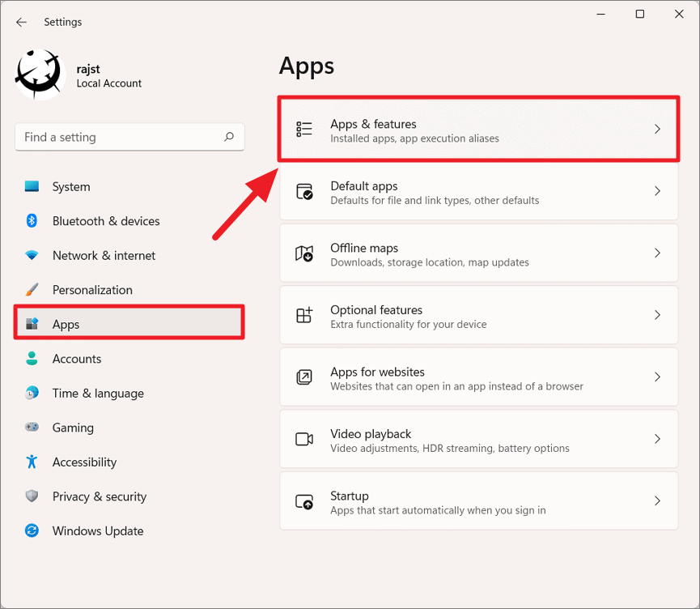
Task: Click the Find a setting search box
Action: click(x=129, y=137)
